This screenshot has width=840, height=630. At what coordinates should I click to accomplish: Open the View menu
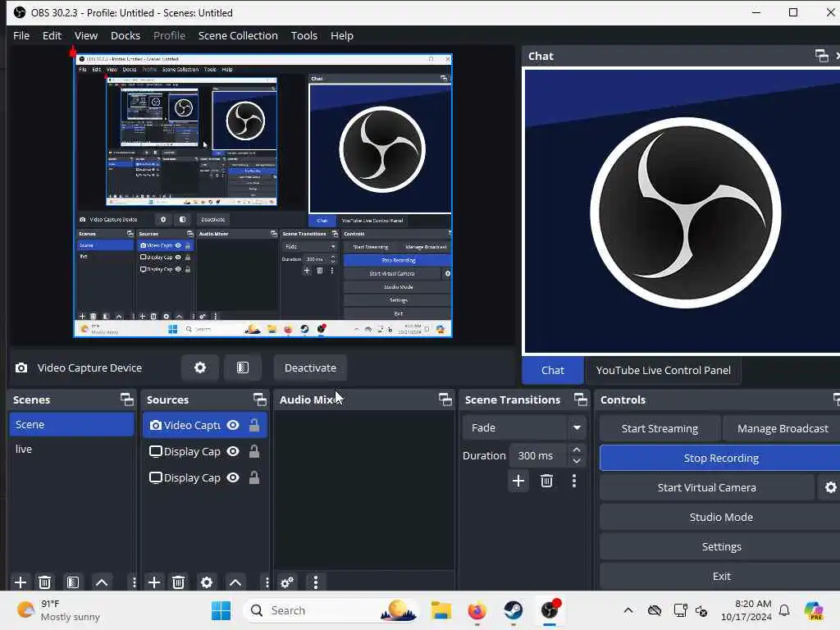(x=85, y=35)
